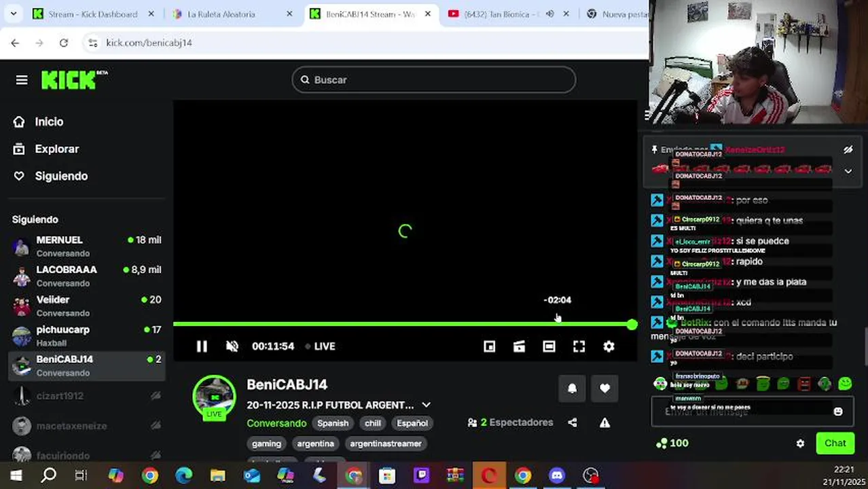
Task: Click the green Chat send button
Action: (x=835, y=443)
